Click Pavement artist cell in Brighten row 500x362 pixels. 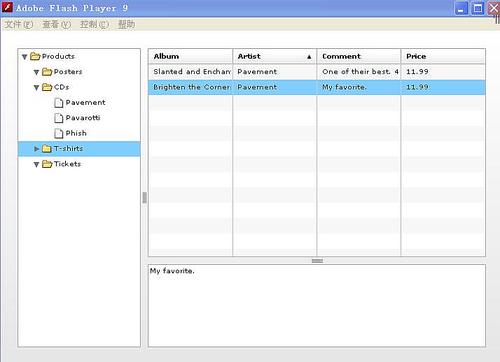tap(275, 87)
